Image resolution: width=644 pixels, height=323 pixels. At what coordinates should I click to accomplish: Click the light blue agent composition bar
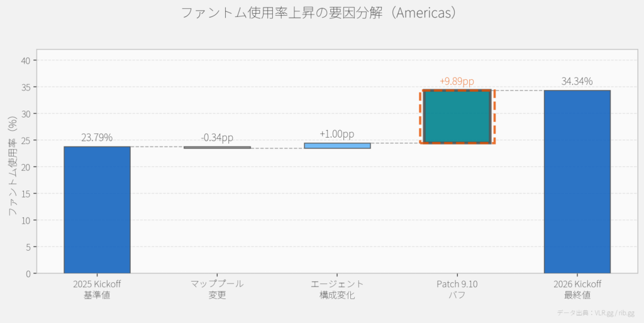coord(337,146)
